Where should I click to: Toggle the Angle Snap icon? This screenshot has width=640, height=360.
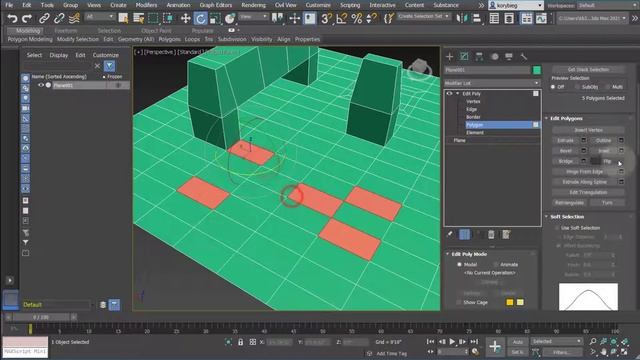341,18
